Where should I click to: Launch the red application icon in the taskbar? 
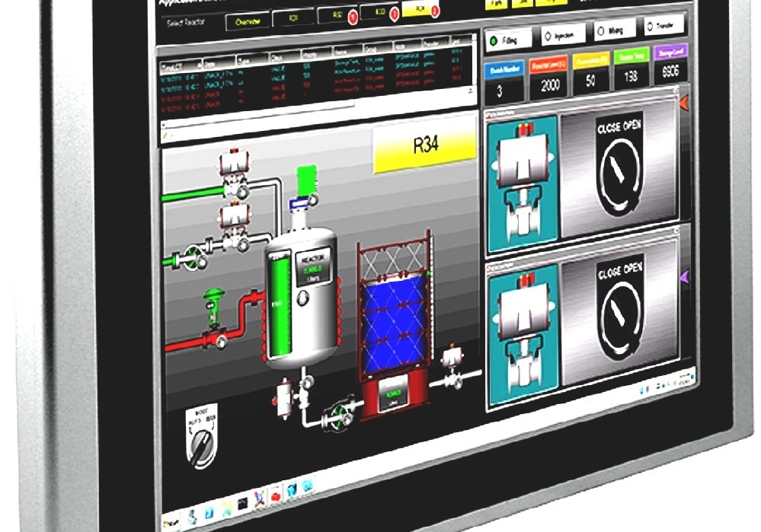click(x=276, y=496)
